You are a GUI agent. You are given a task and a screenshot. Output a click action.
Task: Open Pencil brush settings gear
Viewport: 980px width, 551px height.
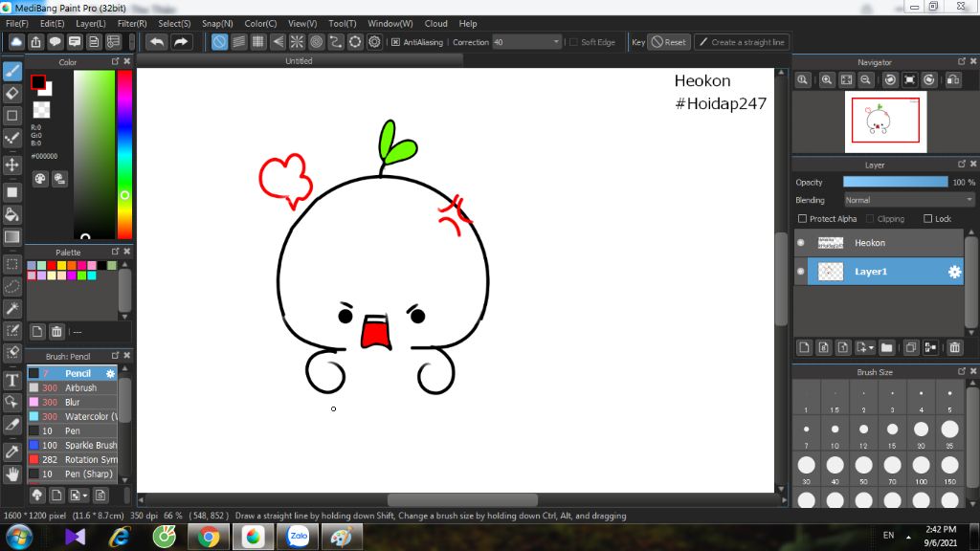coord(111,374)
